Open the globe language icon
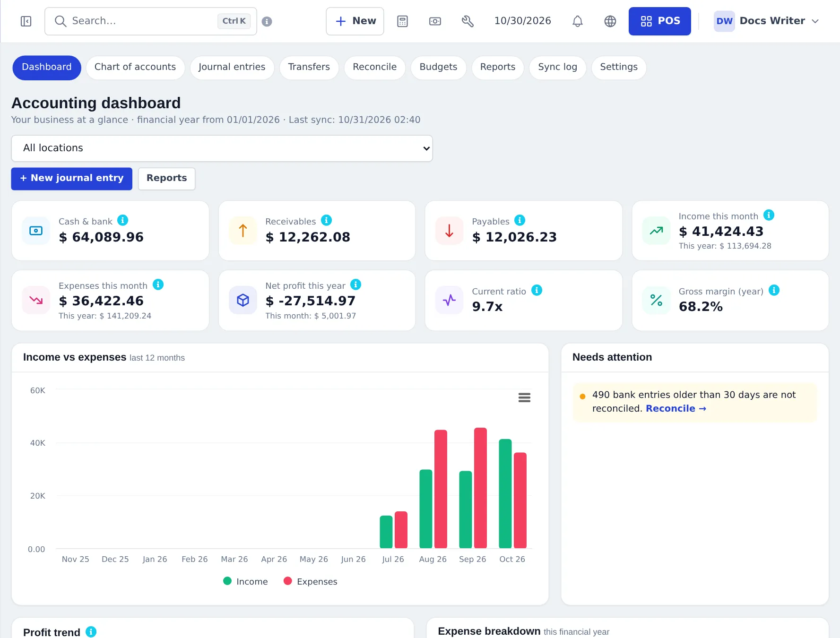Screen dimensions: 840x638 point(610,21)
